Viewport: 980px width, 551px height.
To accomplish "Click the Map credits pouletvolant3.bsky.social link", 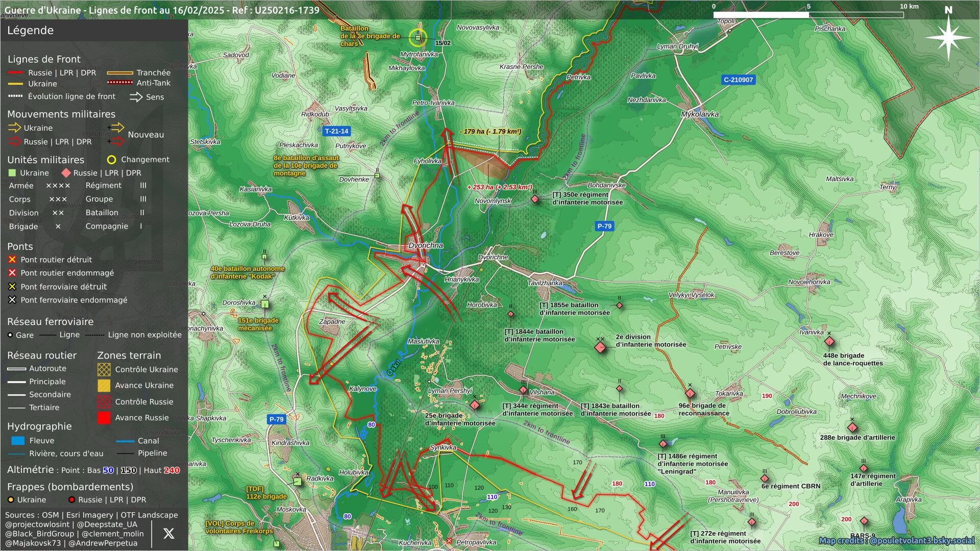I will [x=897, y=540].
